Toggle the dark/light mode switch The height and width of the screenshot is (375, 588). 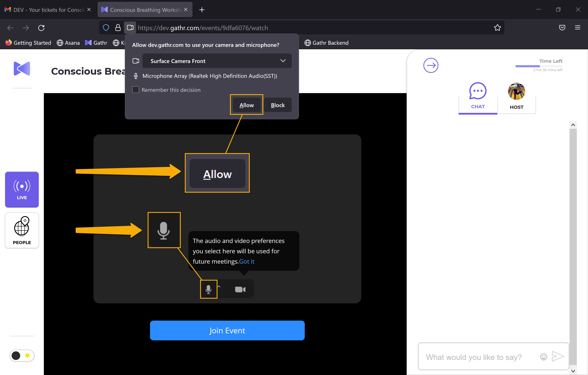[22, 355]
